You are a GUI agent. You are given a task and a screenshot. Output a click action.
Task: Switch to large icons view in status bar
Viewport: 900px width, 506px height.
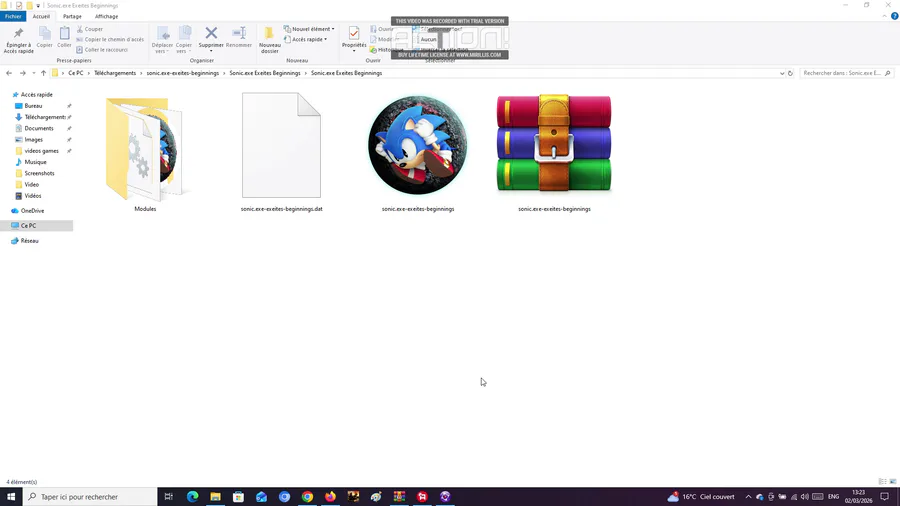[893, 482]
